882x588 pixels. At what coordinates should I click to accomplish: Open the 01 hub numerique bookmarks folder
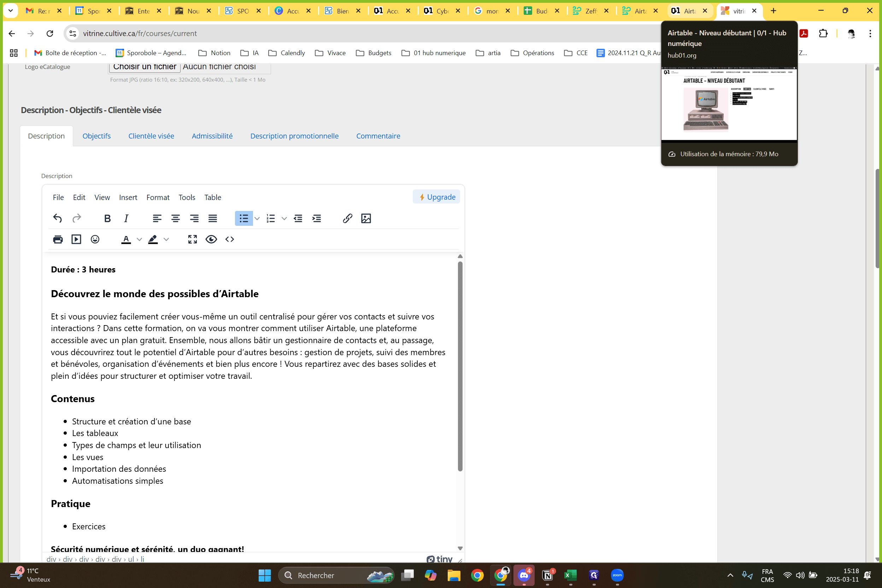(x=434, y=53)
